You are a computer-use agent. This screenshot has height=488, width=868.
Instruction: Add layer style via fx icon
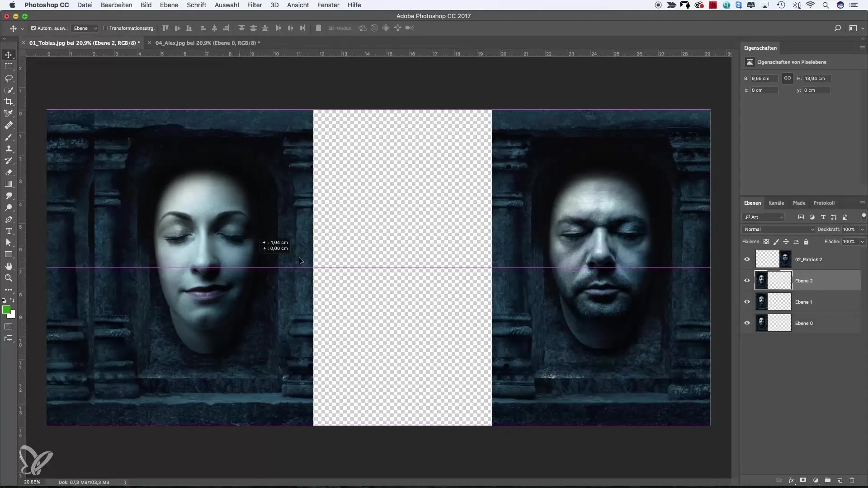(791, 480)
